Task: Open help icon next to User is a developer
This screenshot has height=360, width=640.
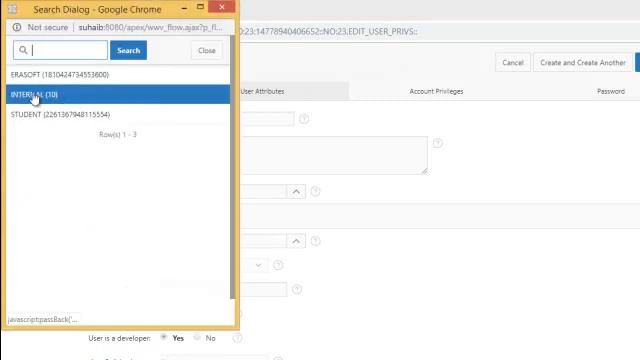Action: point(237,338)
